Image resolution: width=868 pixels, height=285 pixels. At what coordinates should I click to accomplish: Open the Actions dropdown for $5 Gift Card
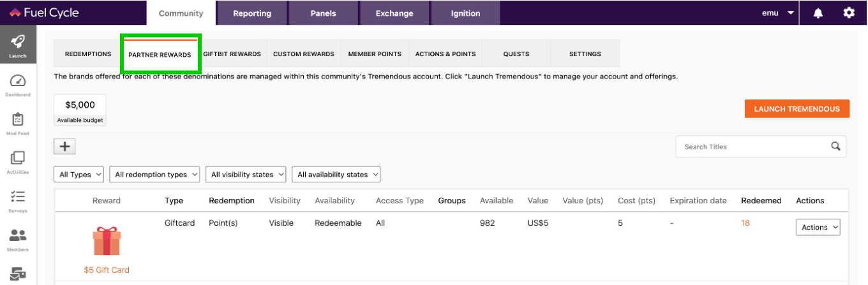point(818,228)
